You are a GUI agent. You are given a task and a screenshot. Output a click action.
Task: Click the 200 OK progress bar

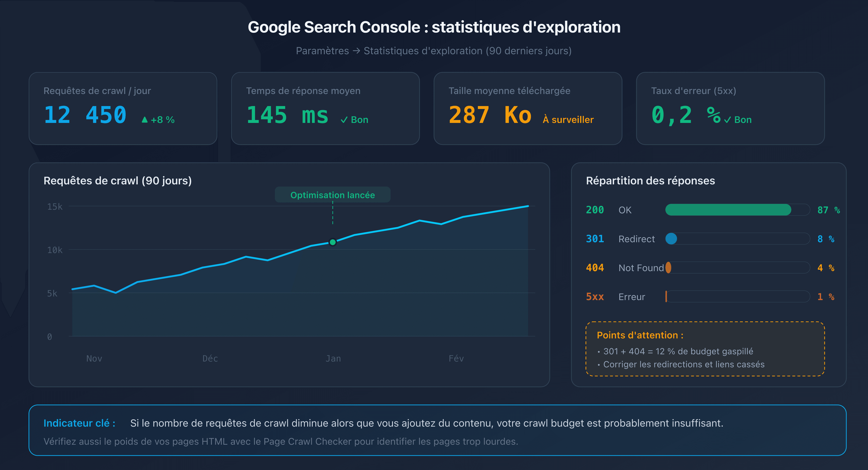click(x=728, y=209)
